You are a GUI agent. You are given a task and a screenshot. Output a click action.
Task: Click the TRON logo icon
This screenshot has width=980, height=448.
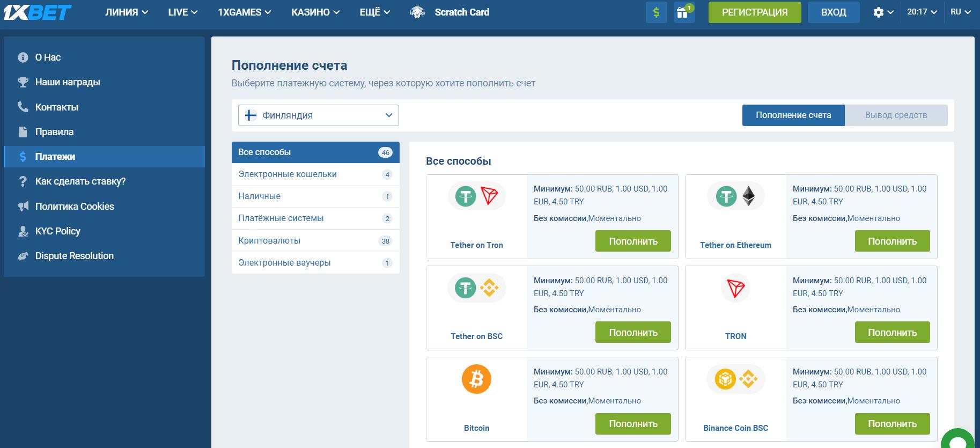point(735,288)
